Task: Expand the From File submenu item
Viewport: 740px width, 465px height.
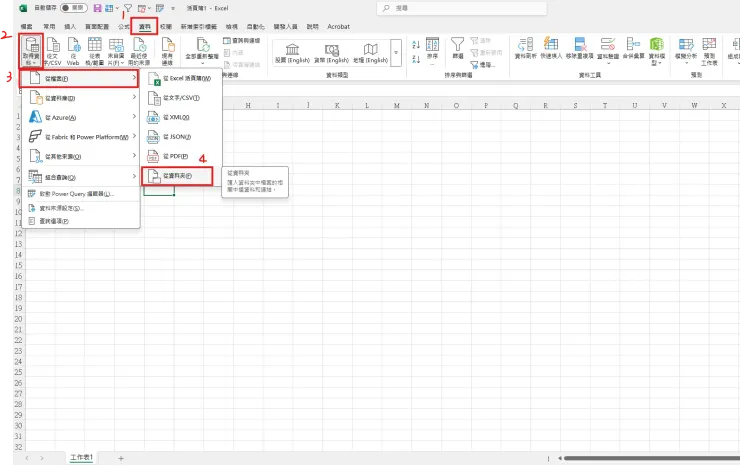Action: pyautogui.click(x=81, y=78)
